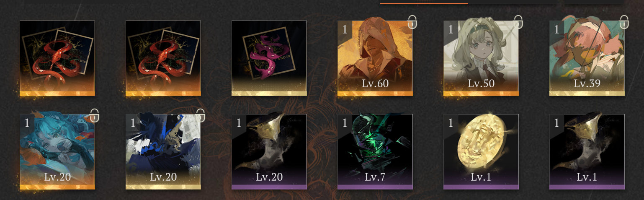Pick the Lv.39 pink-haired painting card
The height and width of the screenshot is (200, 644).
pos(587,58)
